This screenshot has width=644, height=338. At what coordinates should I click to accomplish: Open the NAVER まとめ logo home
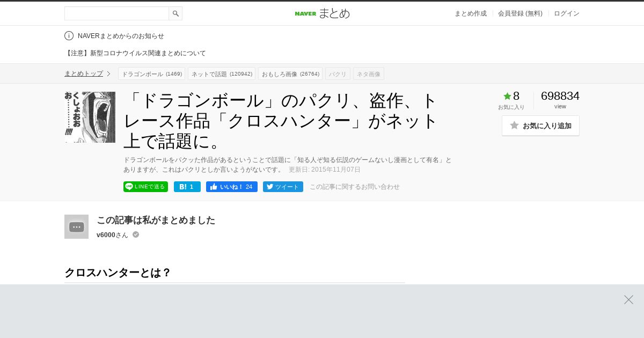click(322, 13)
